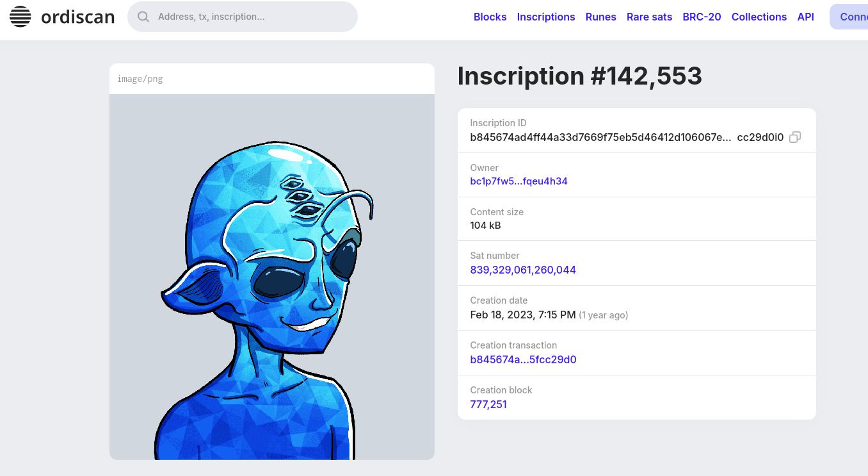This screenshot has width=868, height=476.
Task: Open the BRC-20 page
Action: point(702,17)
